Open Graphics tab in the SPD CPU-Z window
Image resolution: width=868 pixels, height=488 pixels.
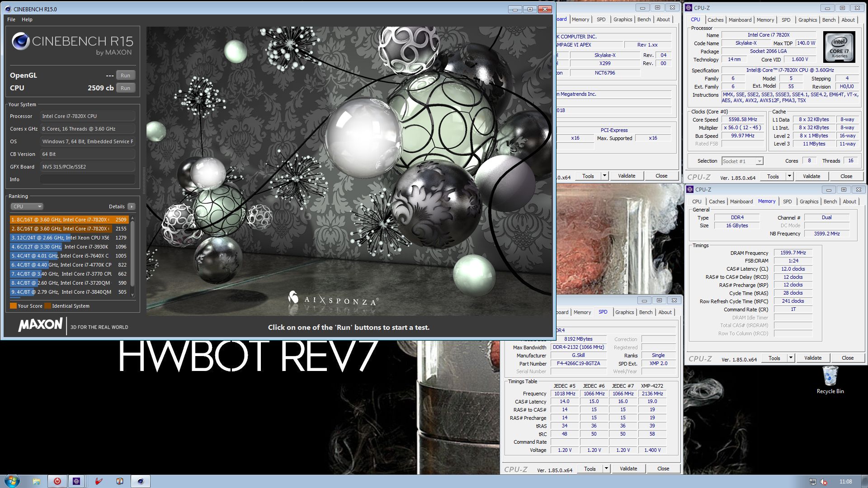tap(624, 312)
